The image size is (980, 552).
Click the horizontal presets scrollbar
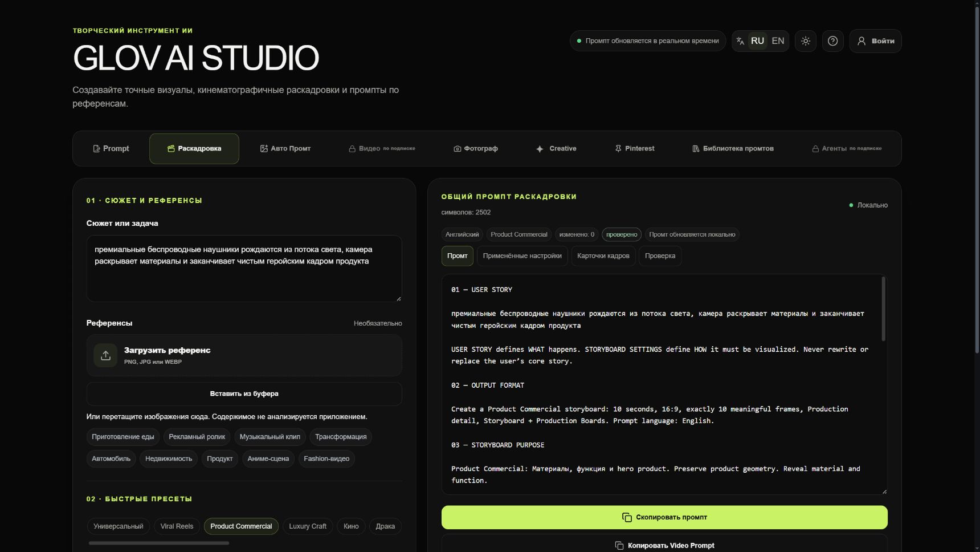[159, 543]
